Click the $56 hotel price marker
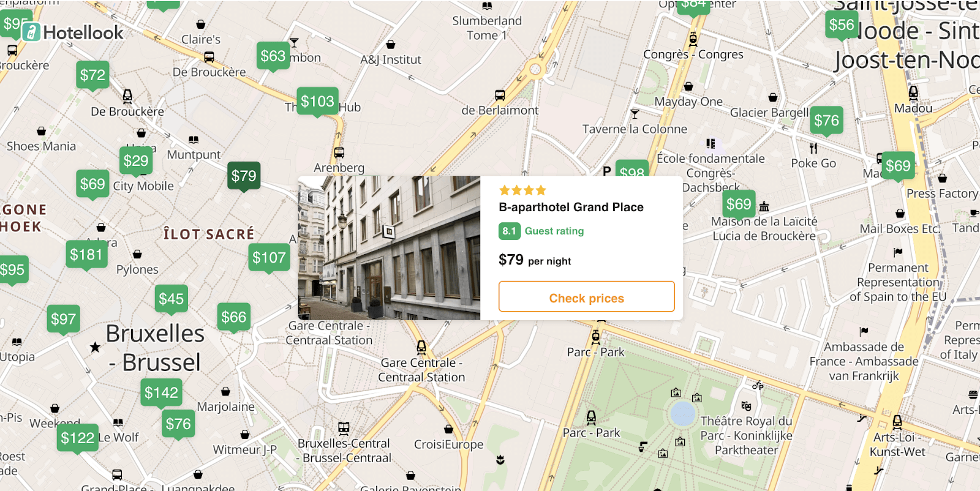980x491 pixels. (841, 24)
